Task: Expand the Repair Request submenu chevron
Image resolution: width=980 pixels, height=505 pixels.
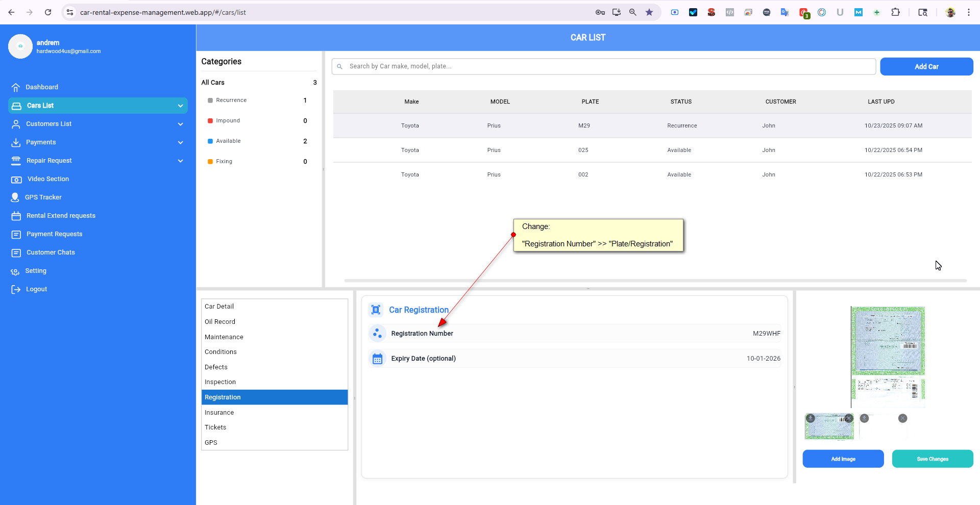Action: click(x=180, y=161)
